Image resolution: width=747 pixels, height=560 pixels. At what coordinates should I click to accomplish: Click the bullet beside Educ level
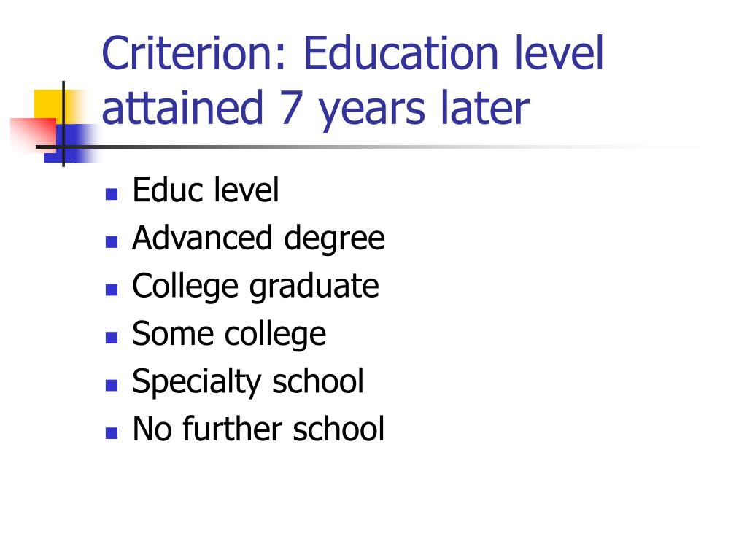click(x=112, y=194)
